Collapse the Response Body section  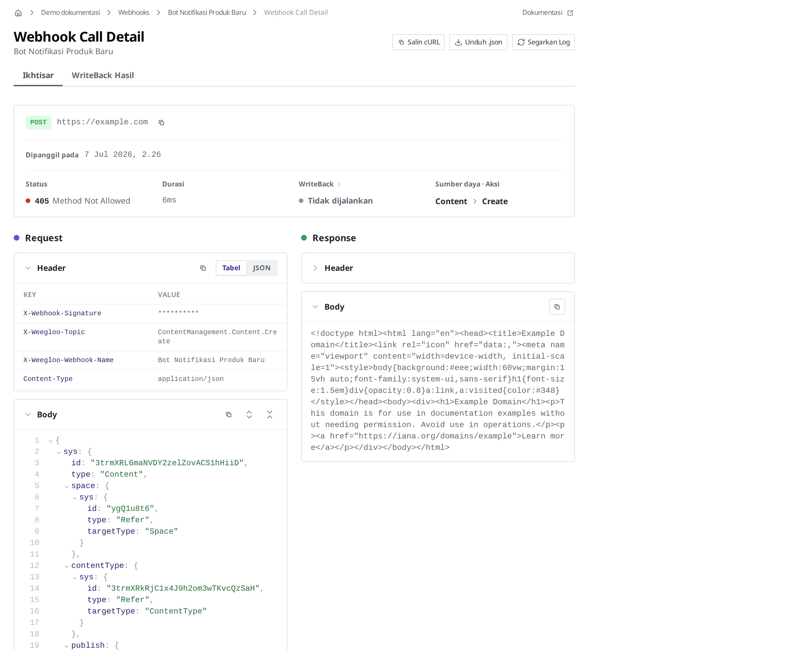point(315,307)
